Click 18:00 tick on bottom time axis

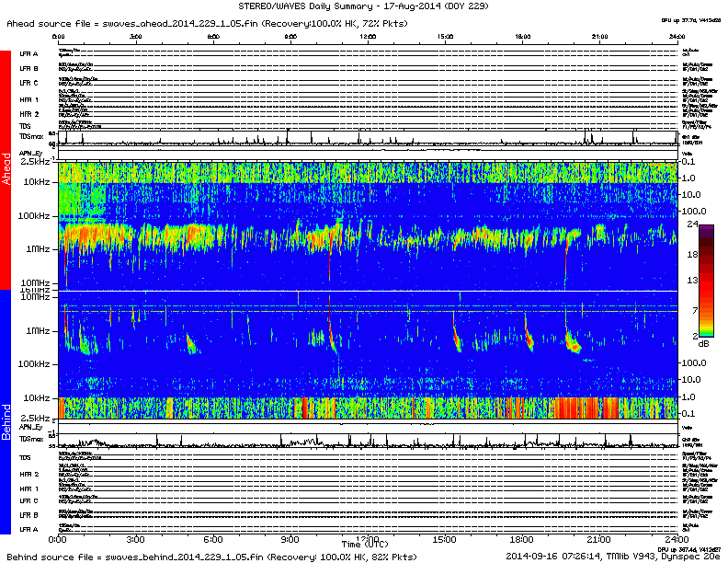[521, 540]
